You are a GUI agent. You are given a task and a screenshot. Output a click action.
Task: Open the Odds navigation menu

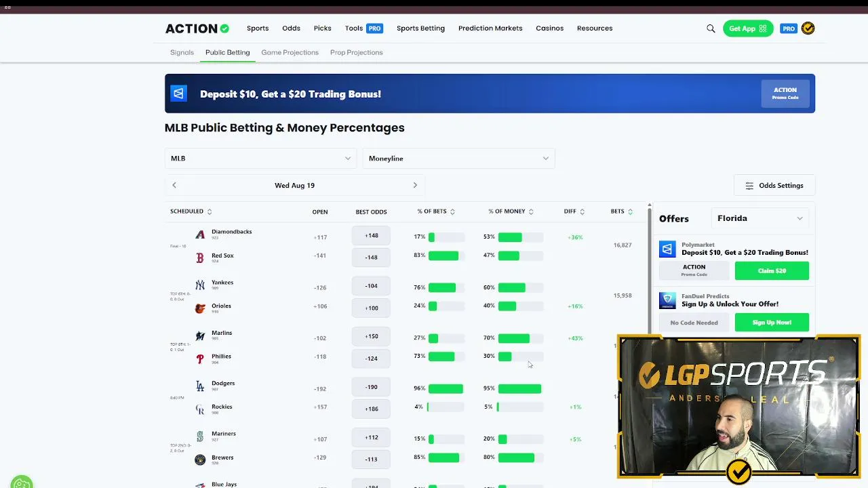[292, 28]
